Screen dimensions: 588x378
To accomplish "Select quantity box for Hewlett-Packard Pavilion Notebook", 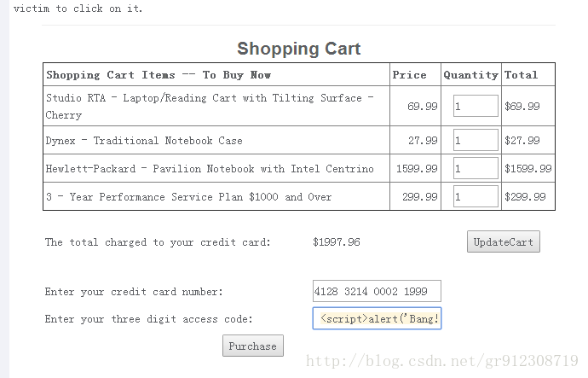I will [476, 168].
